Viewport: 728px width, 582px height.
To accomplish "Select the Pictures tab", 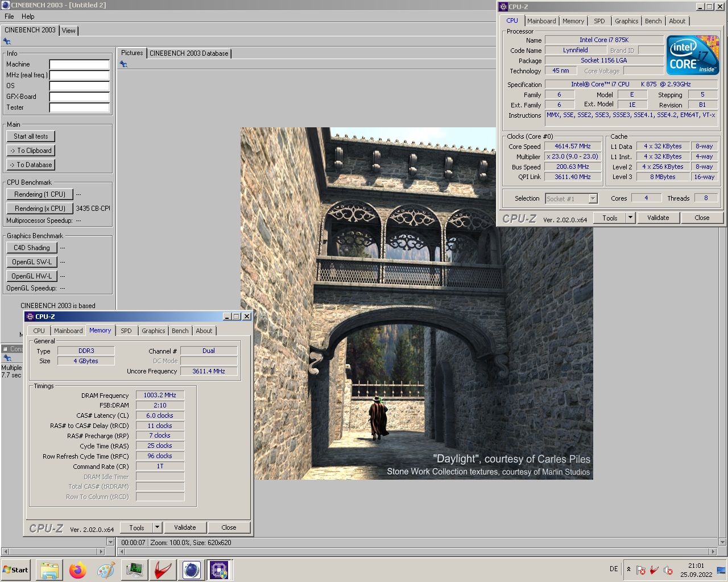I will click(x=132, y=53).
